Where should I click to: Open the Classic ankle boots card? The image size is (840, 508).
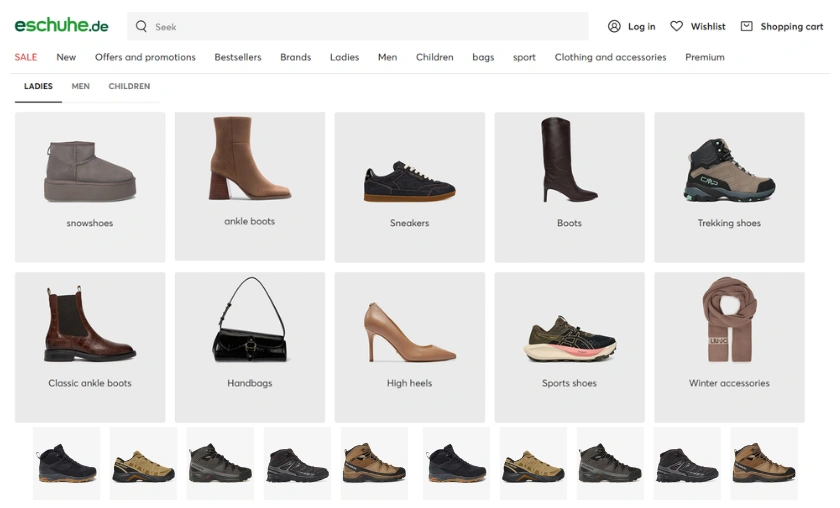[x=90, y=347]
